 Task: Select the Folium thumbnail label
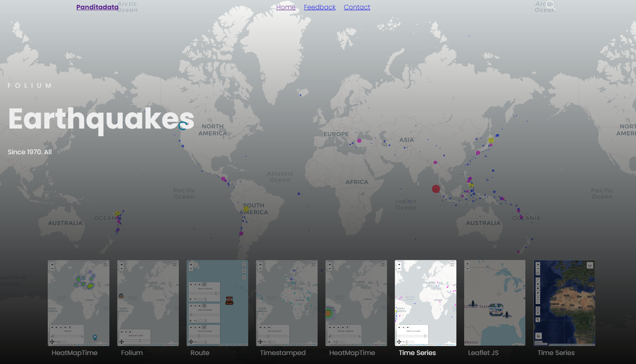(132, 353)
